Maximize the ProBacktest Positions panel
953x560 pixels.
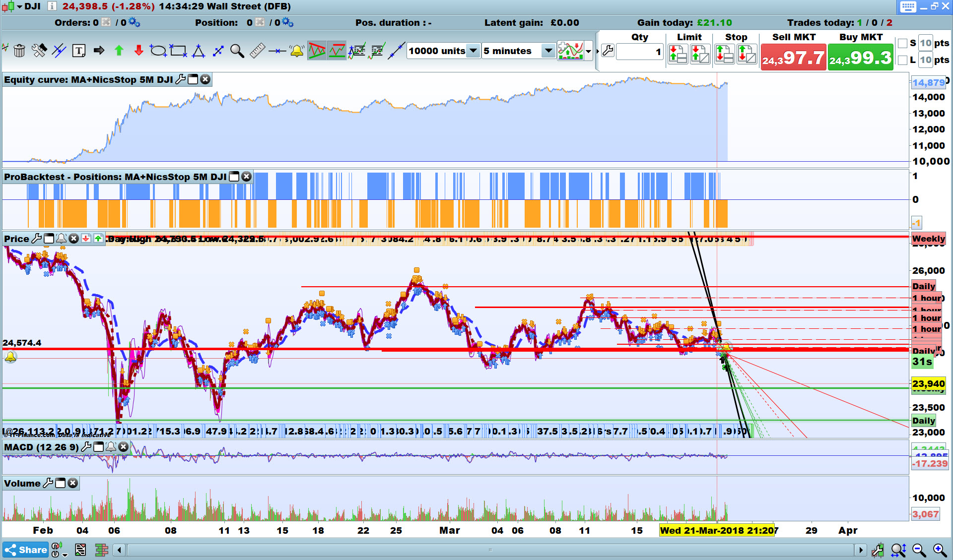coord(234,177)
